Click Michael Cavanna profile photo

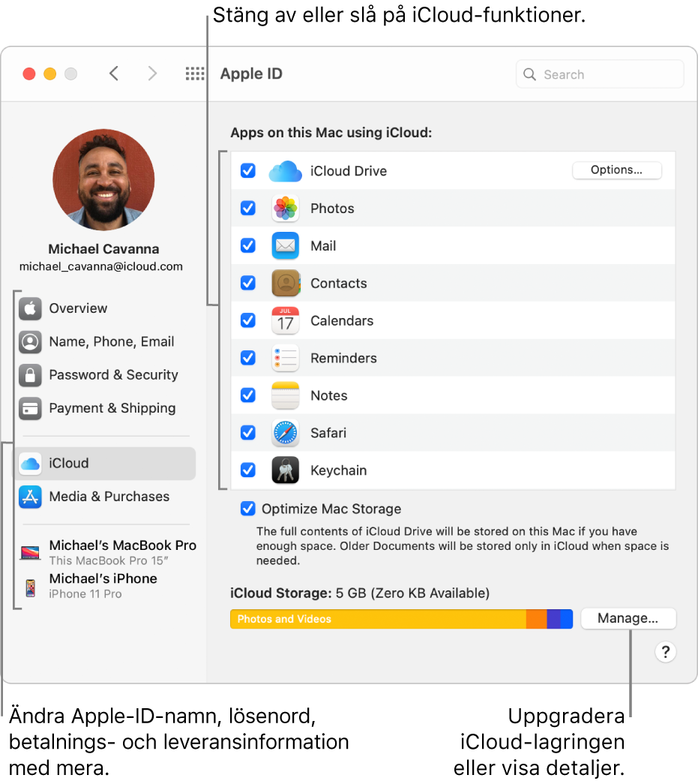coord(103,180)
